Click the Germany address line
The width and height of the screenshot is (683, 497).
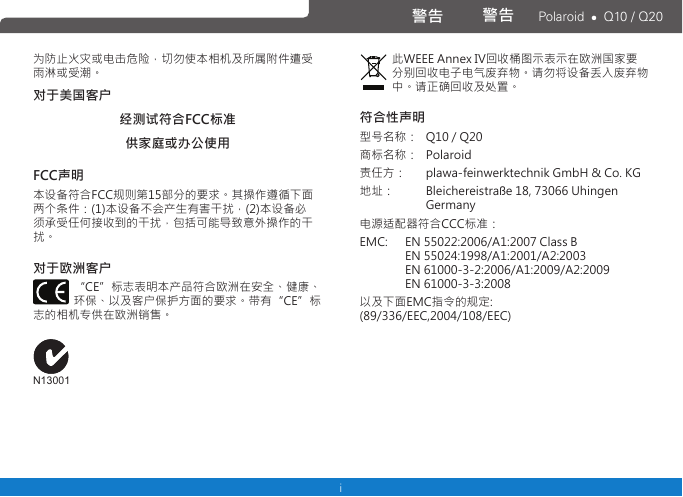point(450,205)
